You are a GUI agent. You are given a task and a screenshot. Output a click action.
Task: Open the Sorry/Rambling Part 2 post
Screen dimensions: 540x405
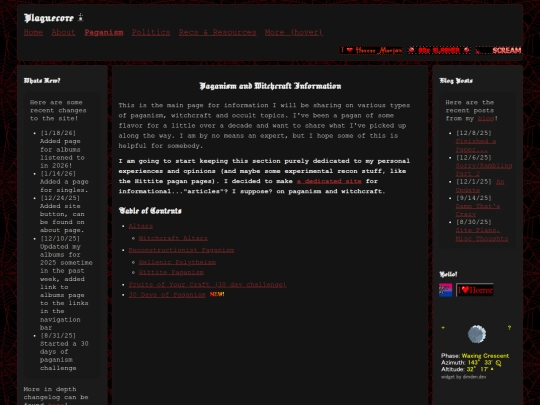point(484,169)
